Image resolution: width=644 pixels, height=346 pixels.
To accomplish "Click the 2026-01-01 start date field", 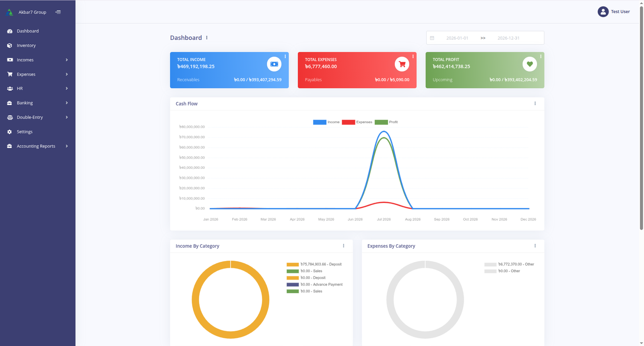I will pyautogui.click(x=457, y=38).
